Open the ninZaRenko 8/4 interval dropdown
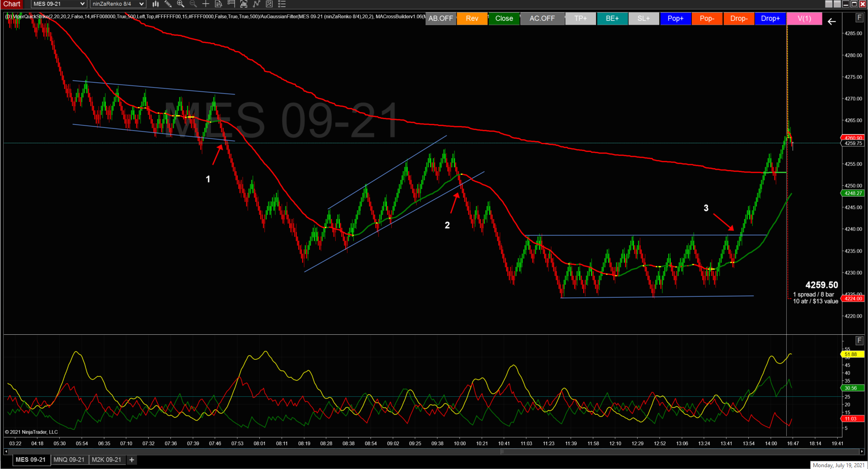This screenshot has height=469, width=868. tap(118, 4)
